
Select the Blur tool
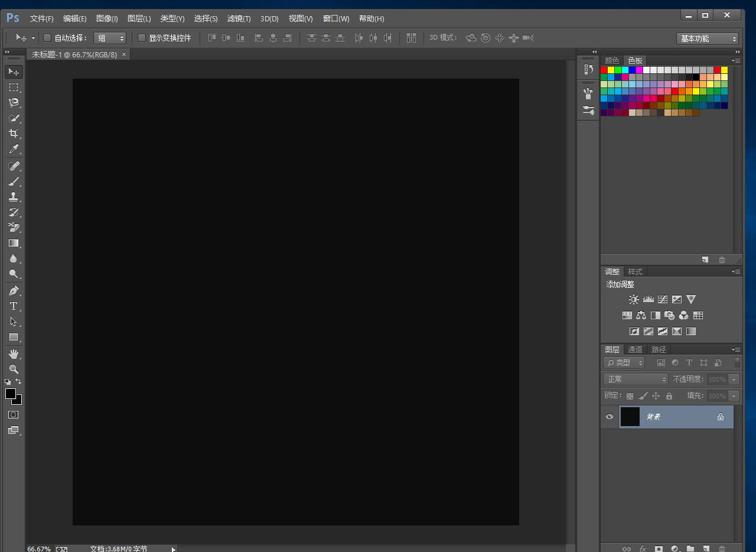pos(14,258)
